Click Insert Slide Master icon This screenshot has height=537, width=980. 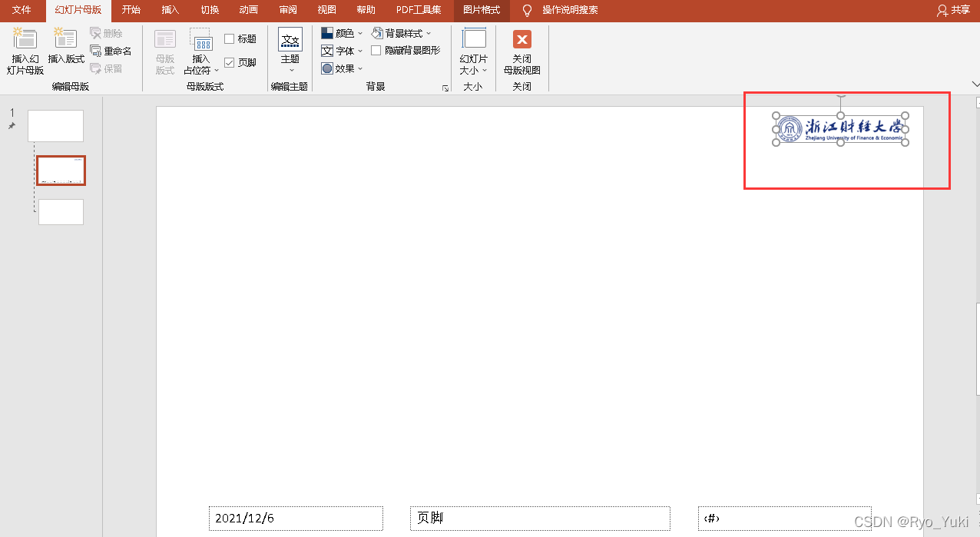pos(25,38)
